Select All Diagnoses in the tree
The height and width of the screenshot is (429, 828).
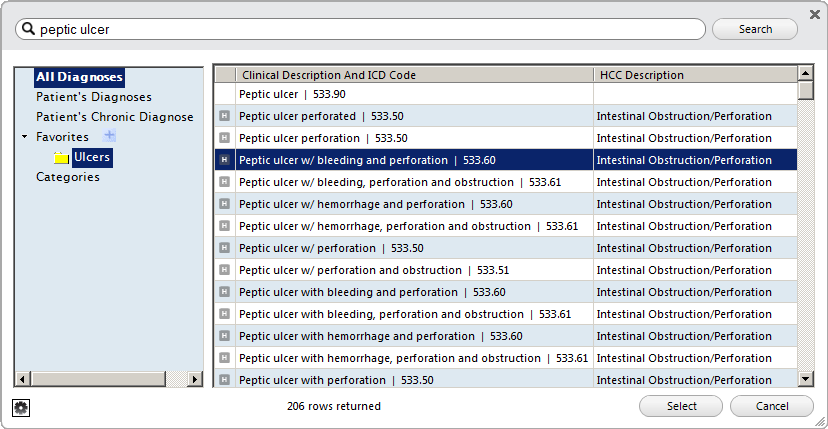(x=79, y=77)
